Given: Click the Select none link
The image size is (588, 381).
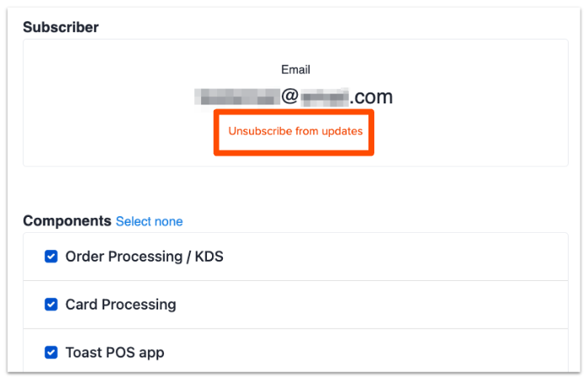Looking at the screenshot, I should pos(149,222).
